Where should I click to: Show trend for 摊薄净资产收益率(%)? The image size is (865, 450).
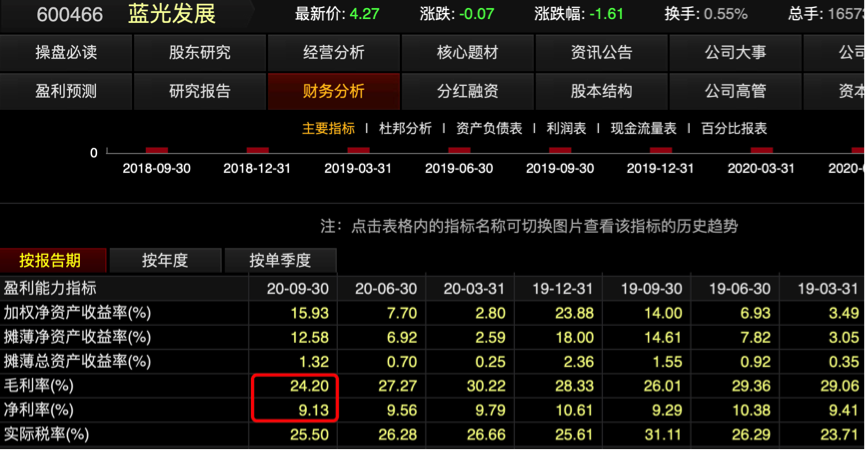77,337
